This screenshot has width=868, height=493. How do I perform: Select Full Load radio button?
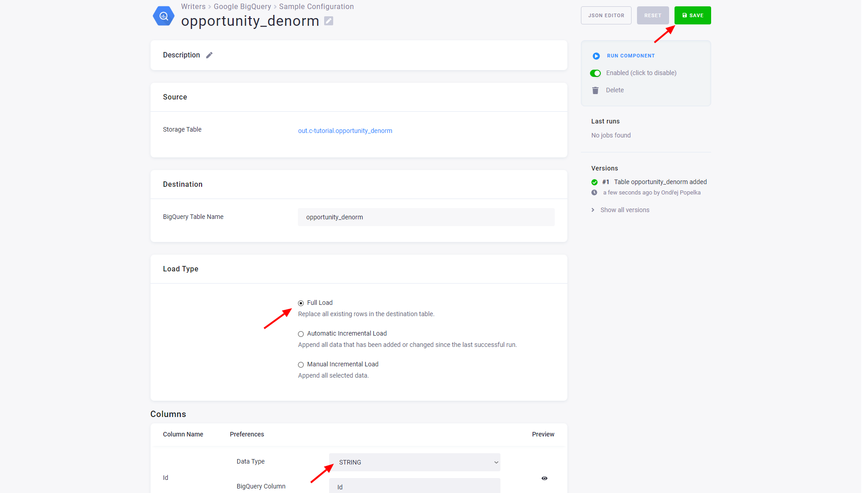(301, 303)
